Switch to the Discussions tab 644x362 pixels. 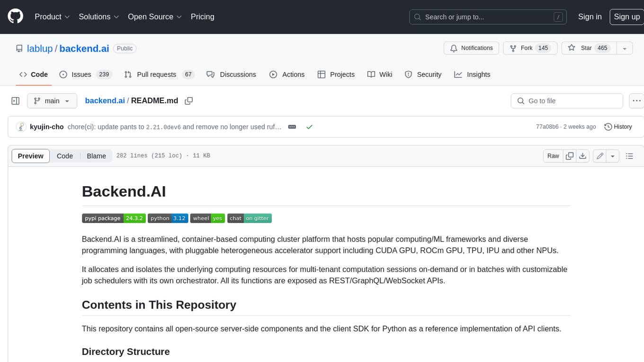(x=232, y=74)
